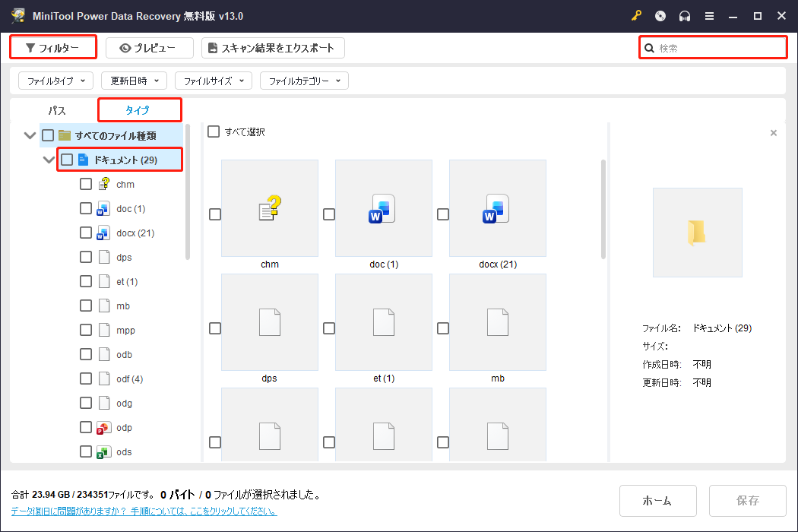Click the フィルター button
The width and height of the screenshot is (798, 532).
pyautogui.click(x=53, y=48)
